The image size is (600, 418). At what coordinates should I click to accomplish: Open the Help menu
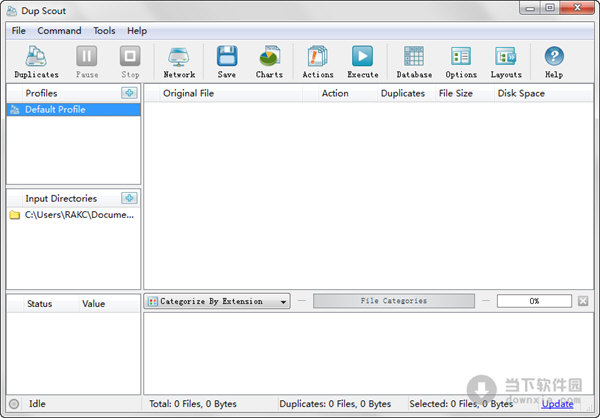[137, 31]
